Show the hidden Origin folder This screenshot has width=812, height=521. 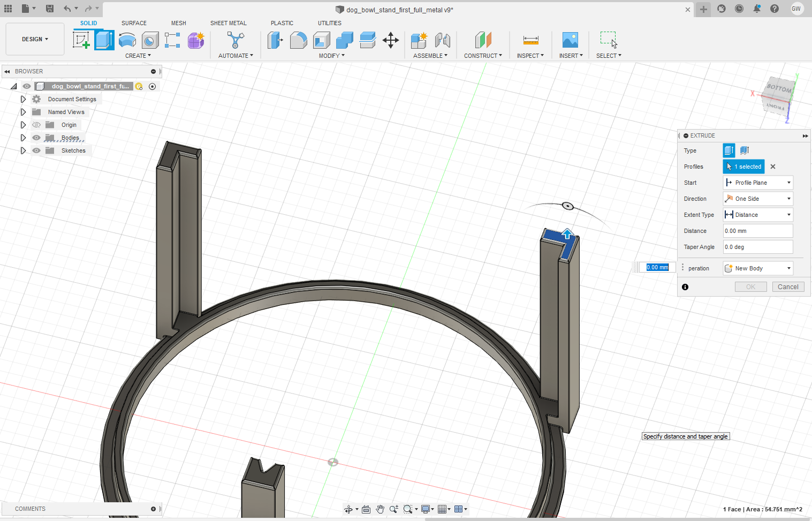point(36,125)
